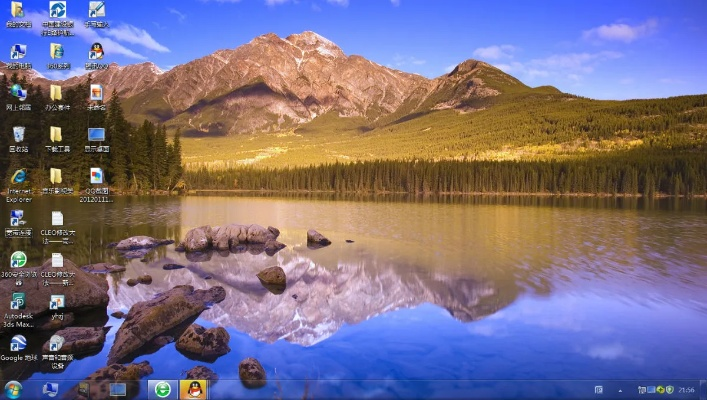Select the 办公套件 folder on desktop
The height and width of the screenshot is (400, 707).
click(x=57, y=93)
